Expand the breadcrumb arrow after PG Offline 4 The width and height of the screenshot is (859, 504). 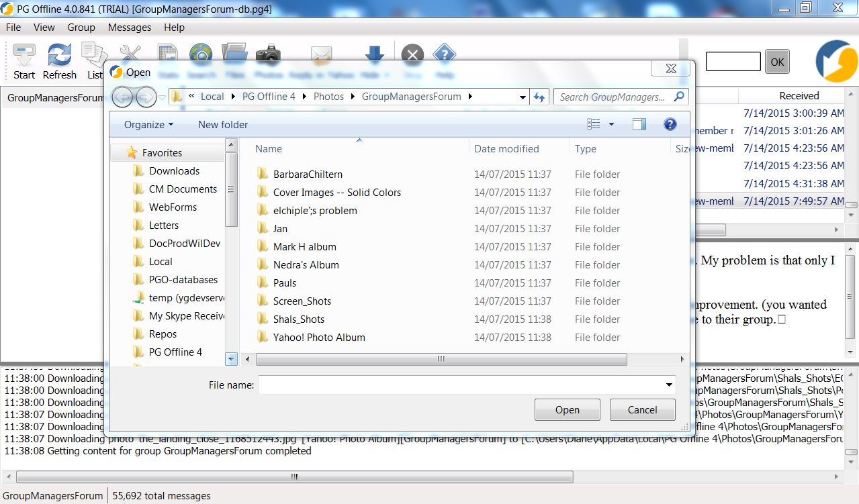pos(304,97)
